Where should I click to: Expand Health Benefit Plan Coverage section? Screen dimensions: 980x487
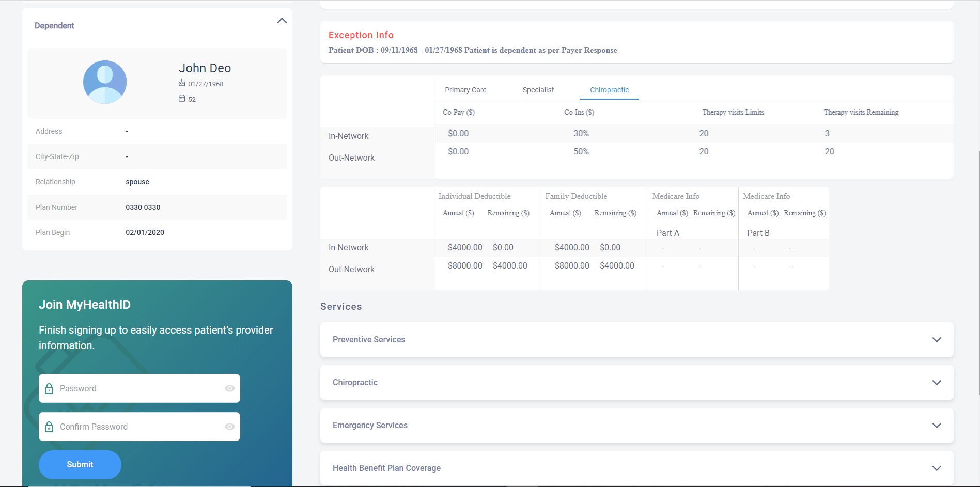(x=936, y=468)
